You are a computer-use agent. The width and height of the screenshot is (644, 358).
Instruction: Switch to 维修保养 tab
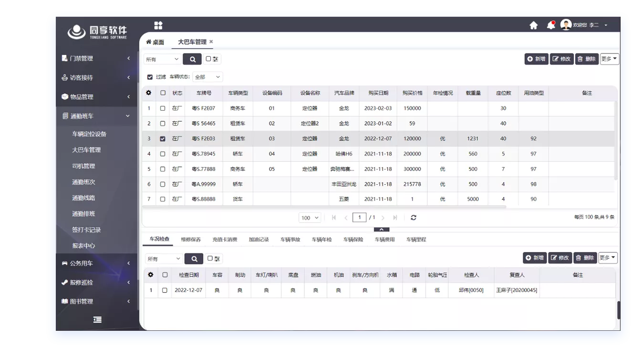pos(191,240)
